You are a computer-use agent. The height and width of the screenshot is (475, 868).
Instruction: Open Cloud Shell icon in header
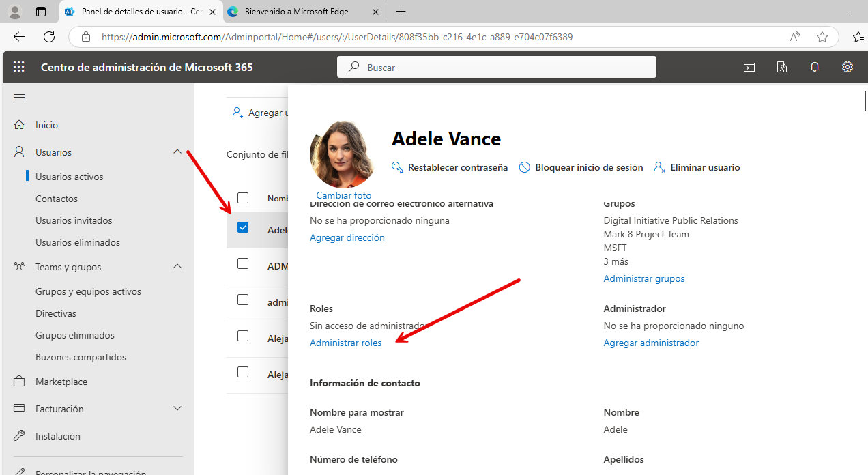(x=749, y=67)
